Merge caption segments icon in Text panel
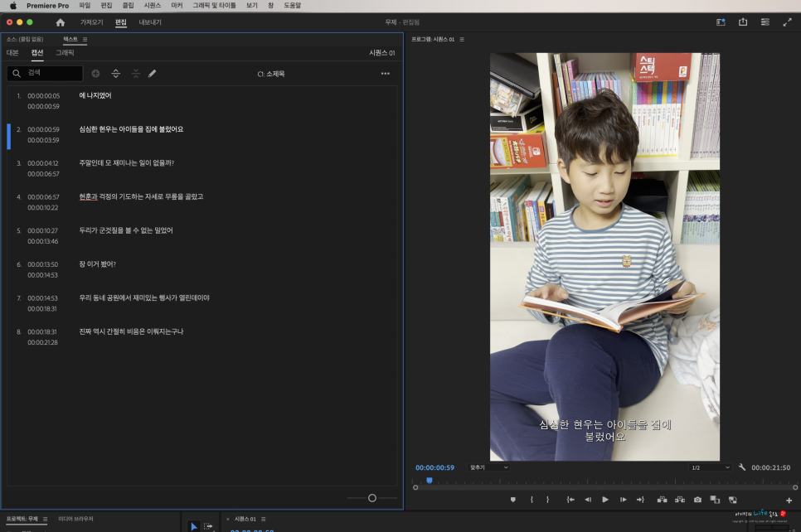This screenshot has width=801, height=532. (135, 74)
